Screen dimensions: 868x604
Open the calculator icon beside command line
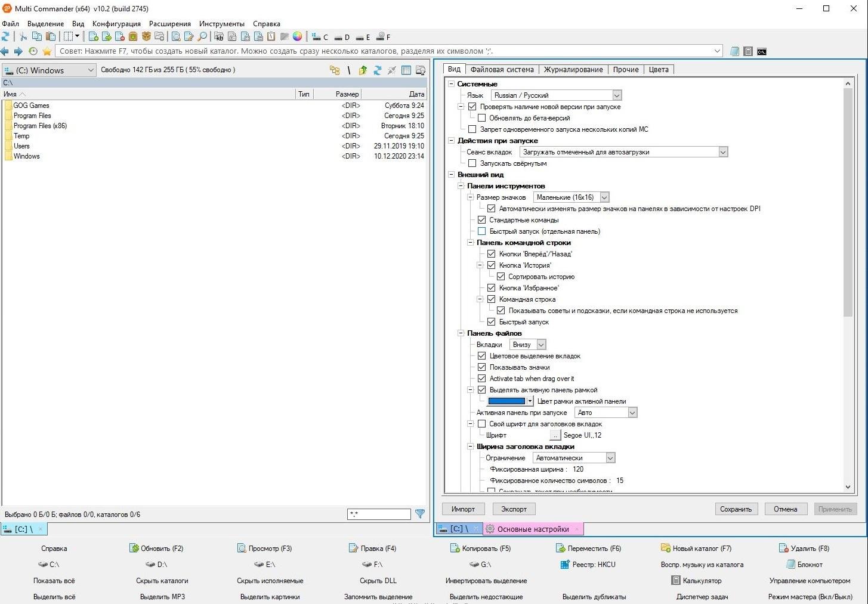click(748, 51)
